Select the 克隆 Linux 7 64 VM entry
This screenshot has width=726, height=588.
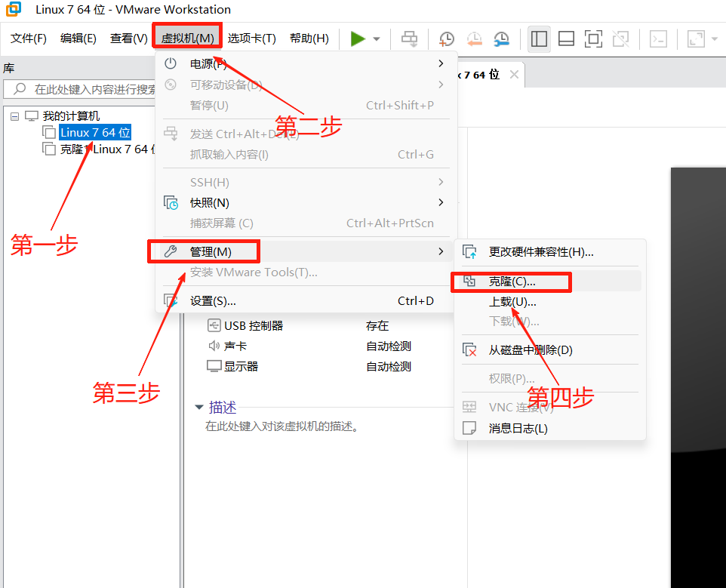point(107,149)
